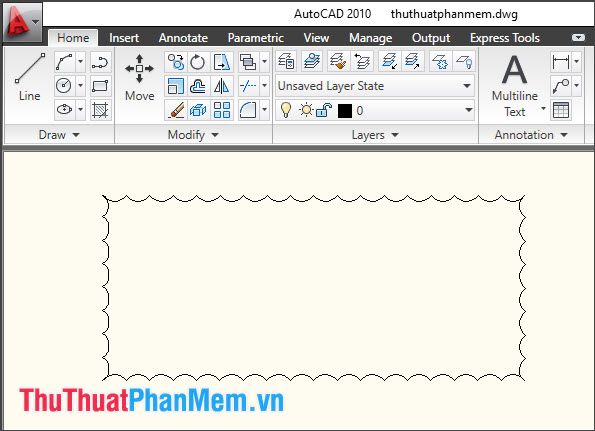Switch to the Annotate ribbon tab

(183, 38)
